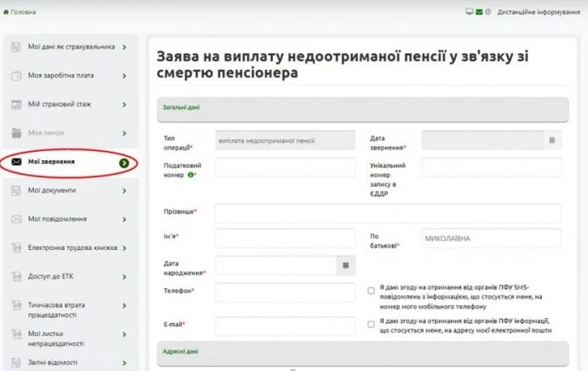The height and width of the screenshot is (371, 588).
Task: Expand Електронна трудова книжка chevron
Action: pos(124,248)
